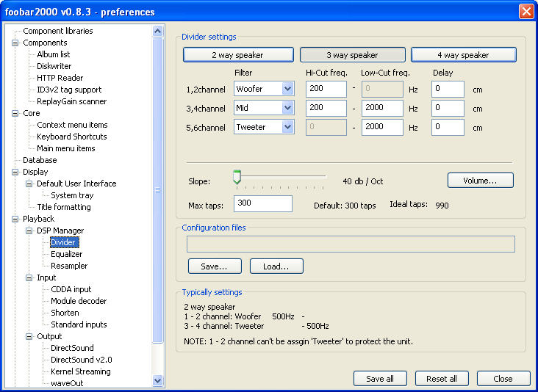The height and width of the screenshot is (392, 538).
Task: Click 1,2channel Hi-Cut freq field
Action: click(326, 89)
